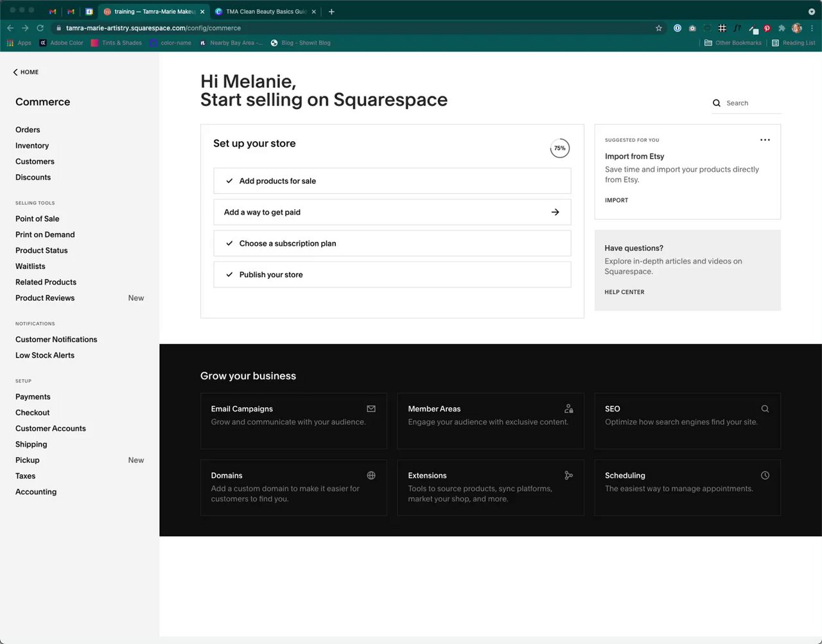Click the camera screenshot extension icon
The height and width of the screenshot is (644, 822).
point(692,28)
